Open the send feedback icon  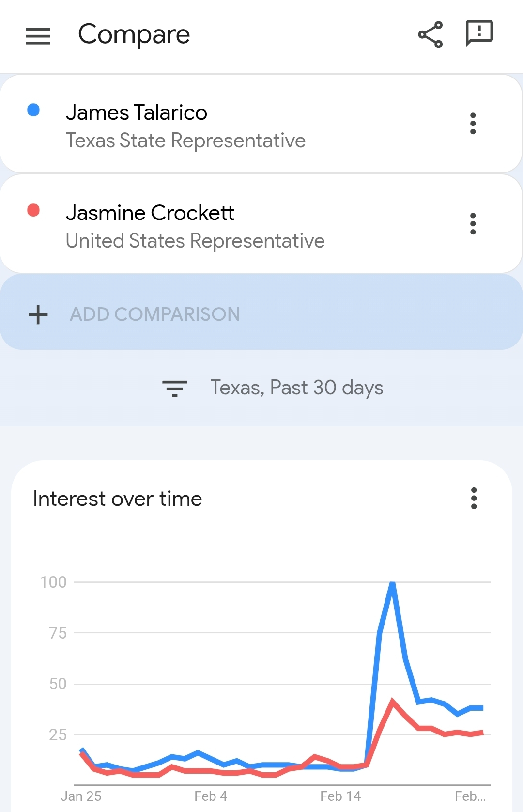pos(479,33)
